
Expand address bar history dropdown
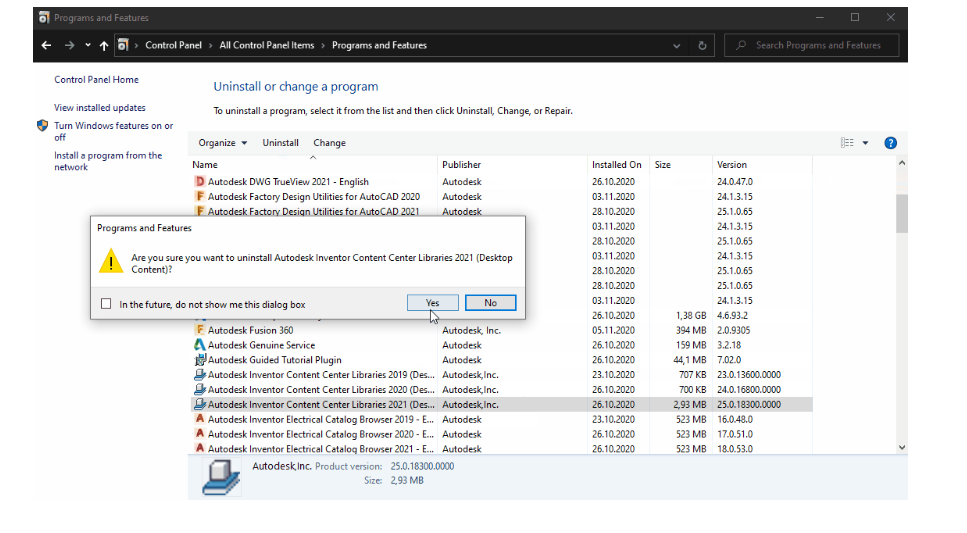point(677,46)
